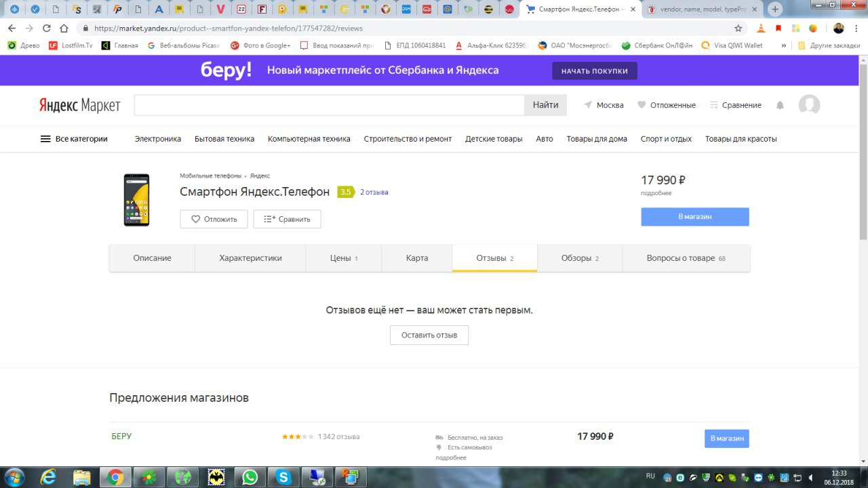
Task: Click the Оставить отзыв button
Action: click(x=429, y=335)
